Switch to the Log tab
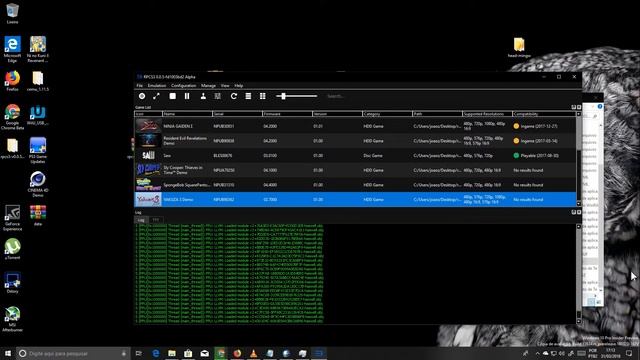Image resolution: width=640 pixels, height=360 pixels. point(141,220)
